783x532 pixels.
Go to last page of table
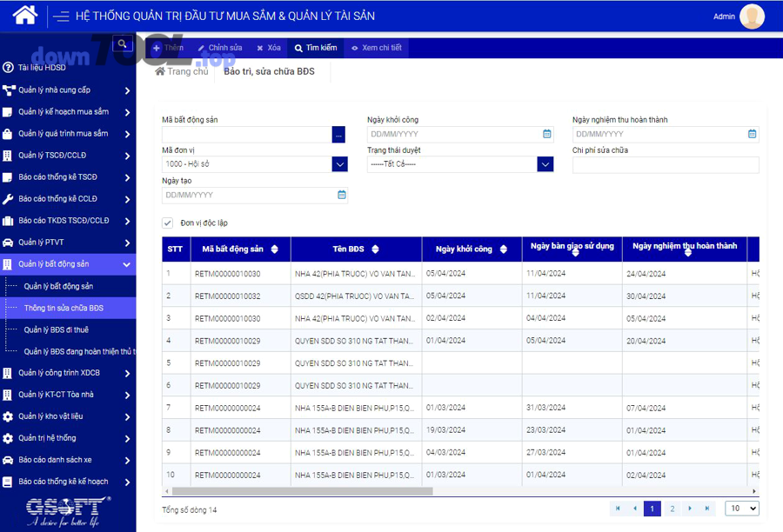coord(707,509)
